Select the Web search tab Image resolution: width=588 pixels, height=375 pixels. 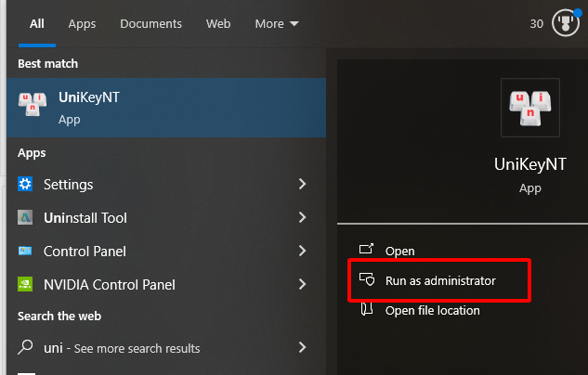coord(218,23)
